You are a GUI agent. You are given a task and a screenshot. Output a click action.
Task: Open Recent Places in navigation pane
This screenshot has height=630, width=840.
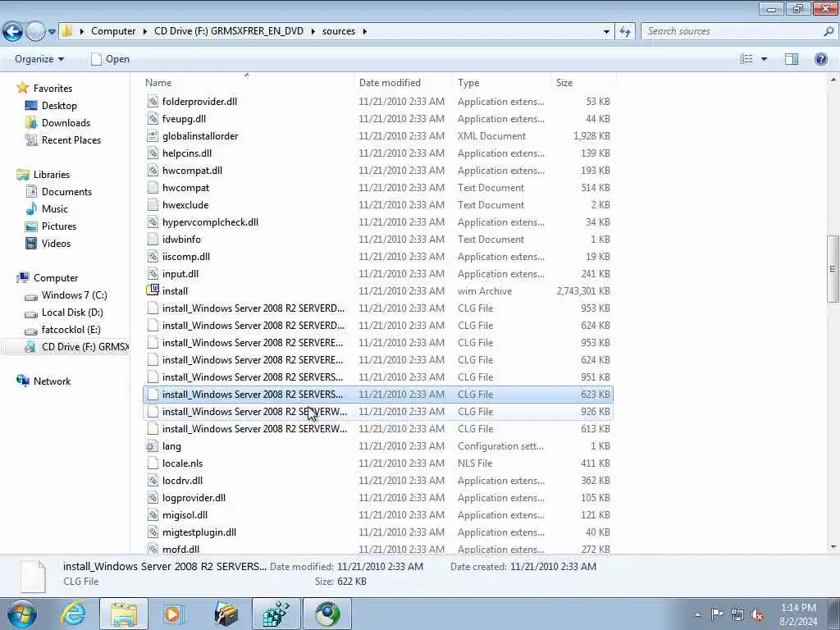click(71, 139)
